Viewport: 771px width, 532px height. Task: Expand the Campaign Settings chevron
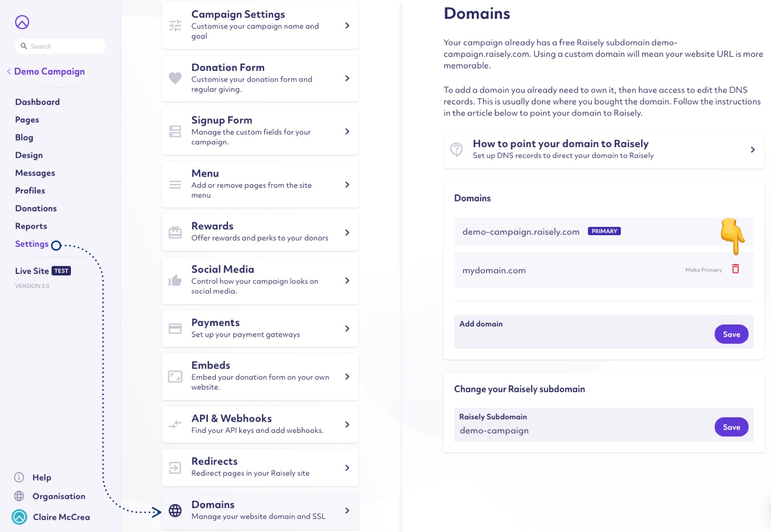[347, 25]
